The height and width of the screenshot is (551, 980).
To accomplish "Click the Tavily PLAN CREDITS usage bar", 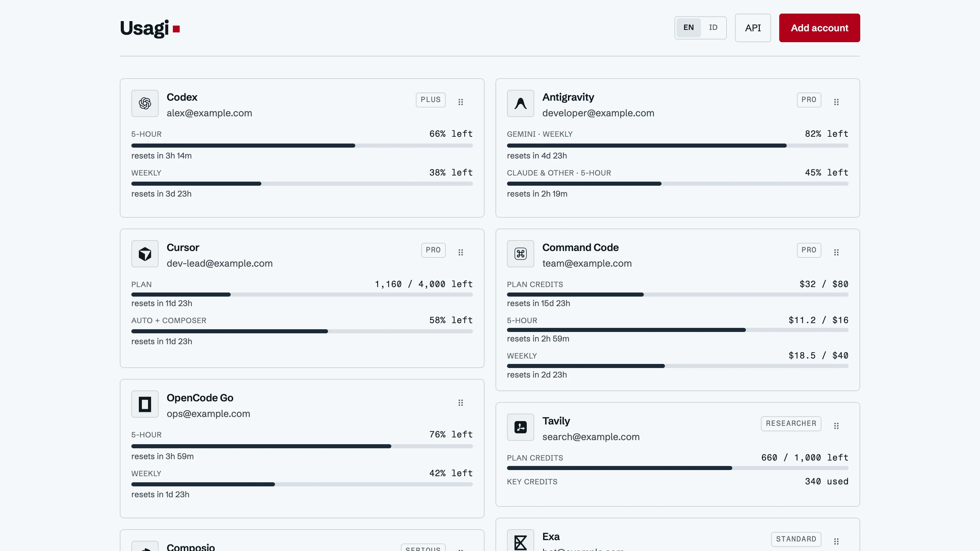I will (677, 468).
